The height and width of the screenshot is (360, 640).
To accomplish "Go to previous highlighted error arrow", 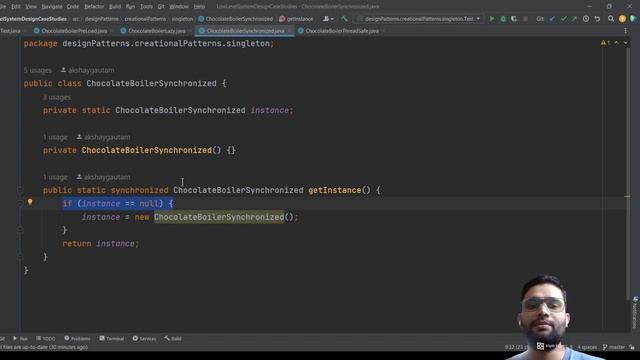I will click(616, 43).
